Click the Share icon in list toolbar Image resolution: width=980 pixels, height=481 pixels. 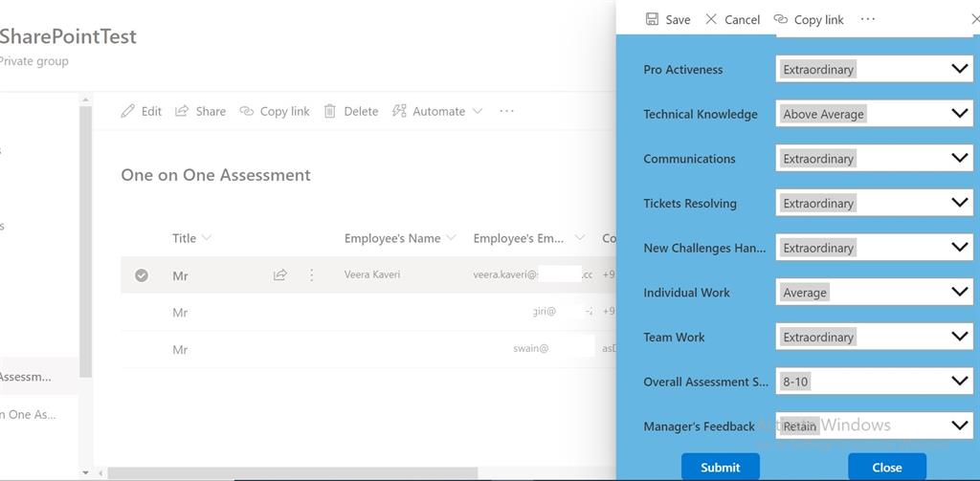(182, 111)
